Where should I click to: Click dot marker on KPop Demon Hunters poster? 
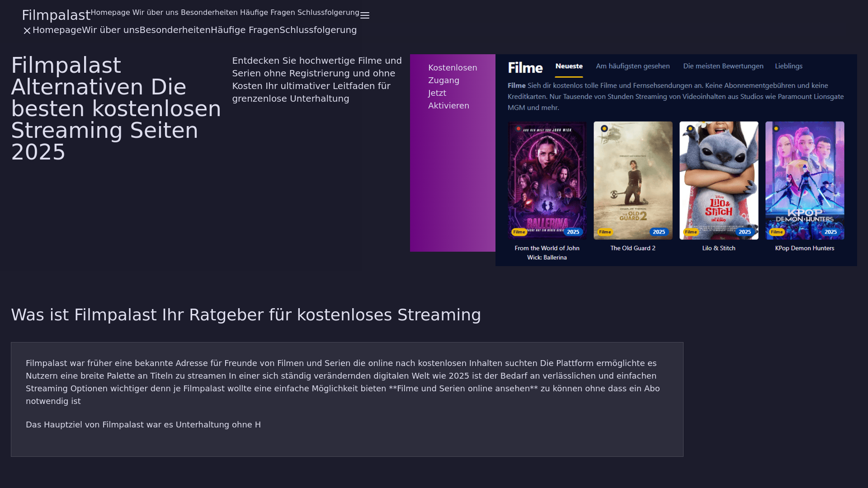click(776, 129)
